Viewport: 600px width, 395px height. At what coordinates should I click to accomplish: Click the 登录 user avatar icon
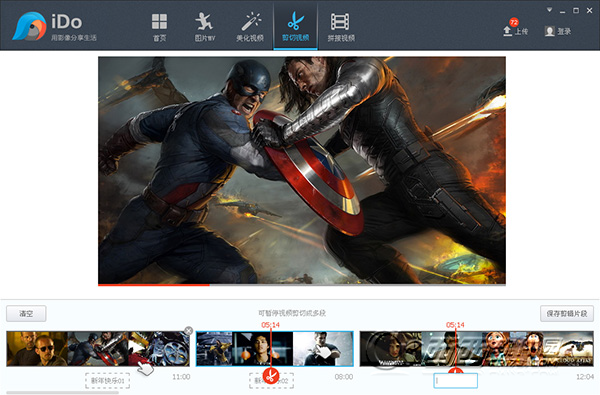[x=549, y=31]
